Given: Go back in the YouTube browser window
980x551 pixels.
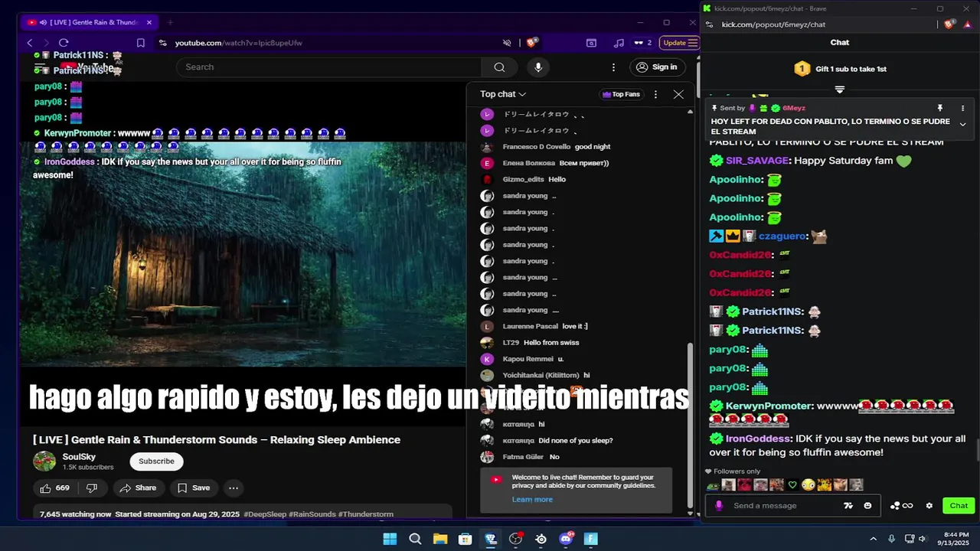Looking at the screenshot, I should coord(30,43).
